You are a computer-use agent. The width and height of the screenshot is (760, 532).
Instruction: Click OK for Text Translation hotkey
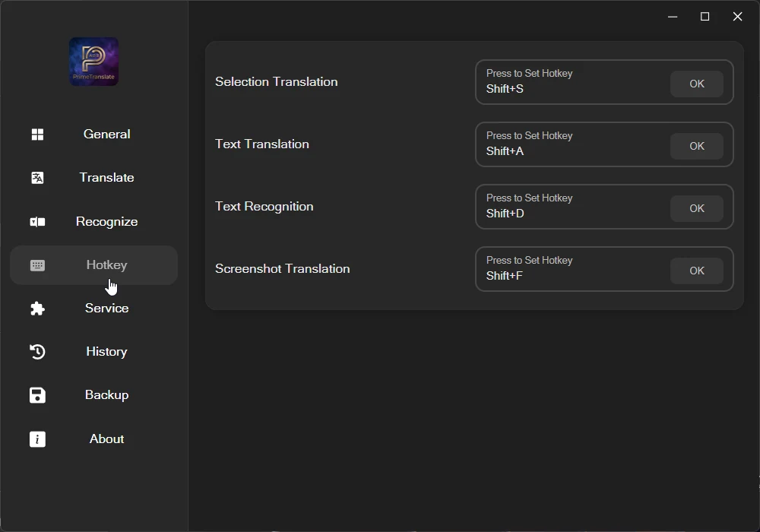pyautogui.click(x=696, y=147)
